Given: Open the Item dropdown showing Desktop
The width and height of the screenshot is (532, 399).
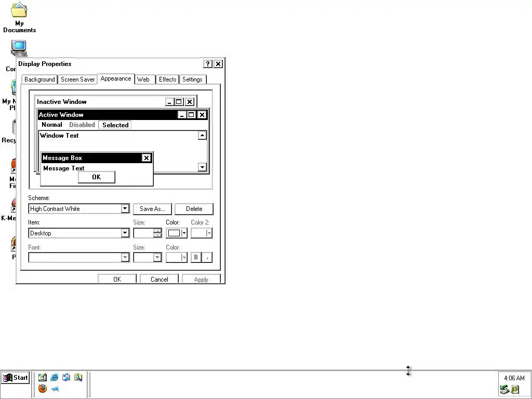Looking at the screenshot, I should coord(125,233).
